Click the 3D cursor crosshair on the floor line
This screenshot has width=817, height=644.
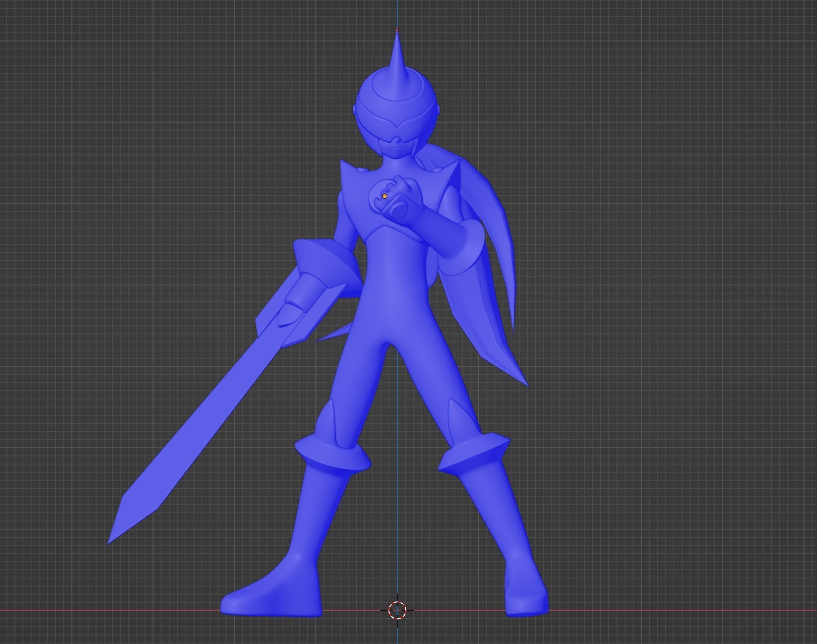[397, 610]
